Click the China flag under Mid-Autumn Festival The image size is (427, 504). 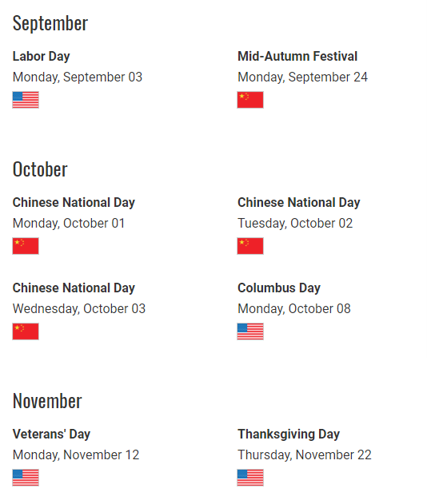coord(250,100)
